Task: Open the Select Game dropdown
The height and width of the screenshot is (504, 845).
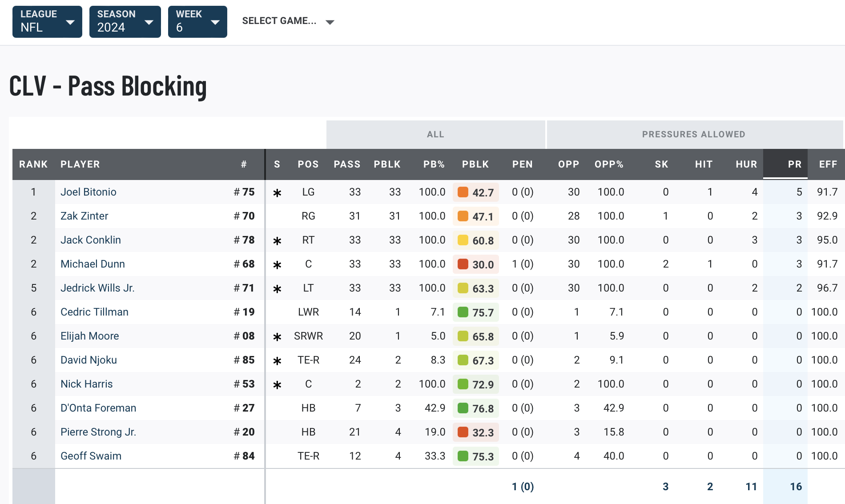Action: tap(288, 21)
